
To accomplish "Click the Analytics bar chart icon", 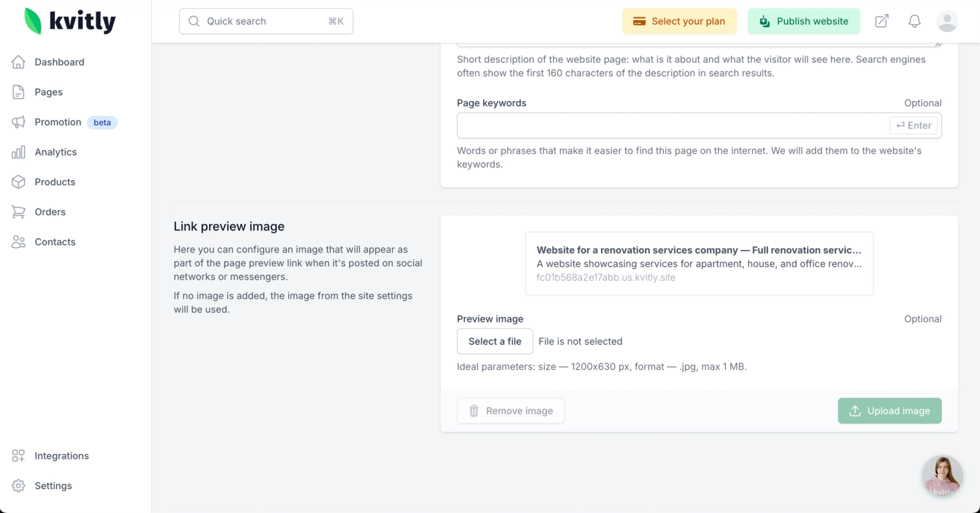I will [x=19, y=152].
